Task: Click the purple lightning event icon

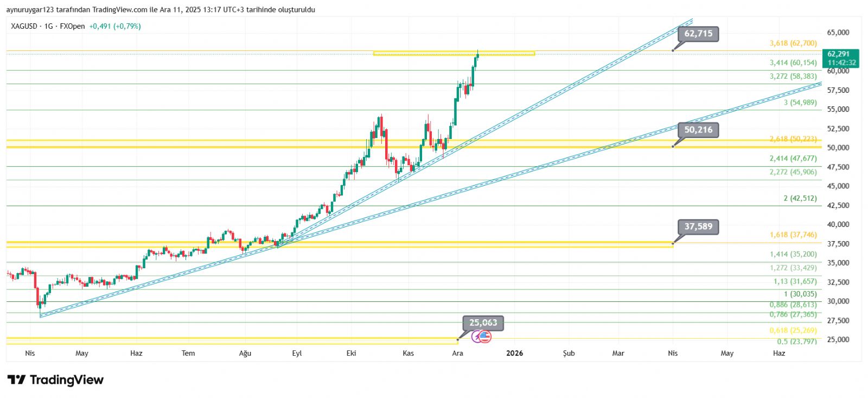Action: coord(477,337)
